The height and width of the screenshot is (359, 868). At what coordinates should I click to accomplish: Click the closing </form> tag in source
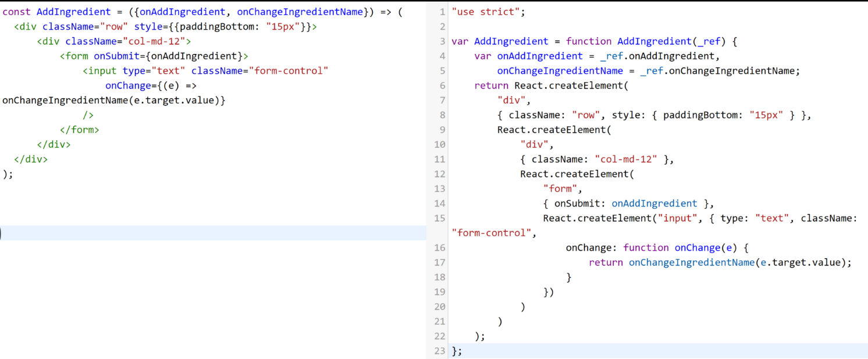(x=79, y=130)
